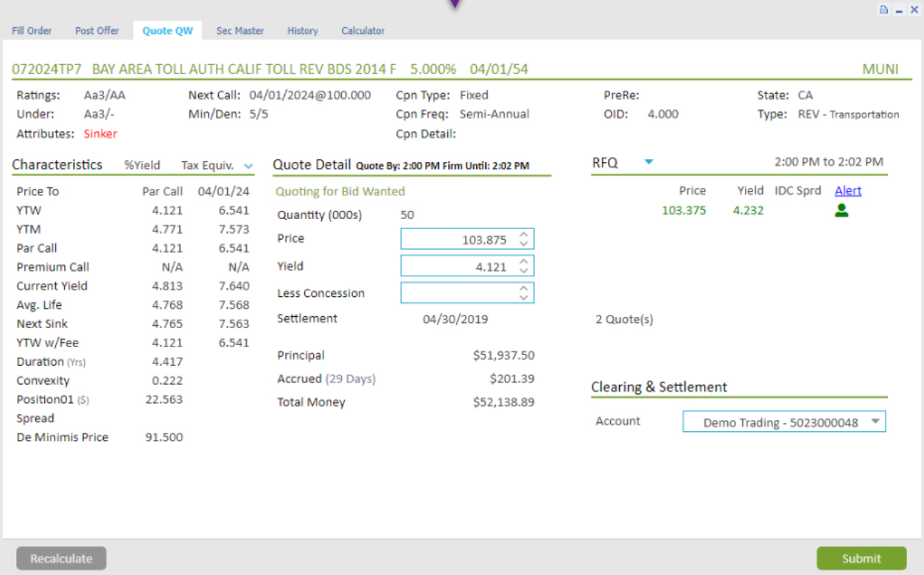This screenshot has width=924, height=575.
Task: Raise Less Concession with the up arrow
Action: click(x=523, y=288)
